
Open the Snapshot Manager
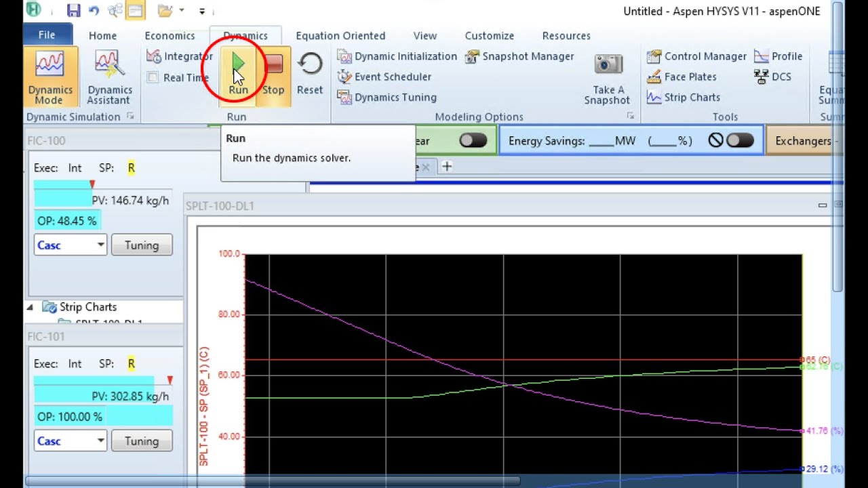tap(519, 56)
